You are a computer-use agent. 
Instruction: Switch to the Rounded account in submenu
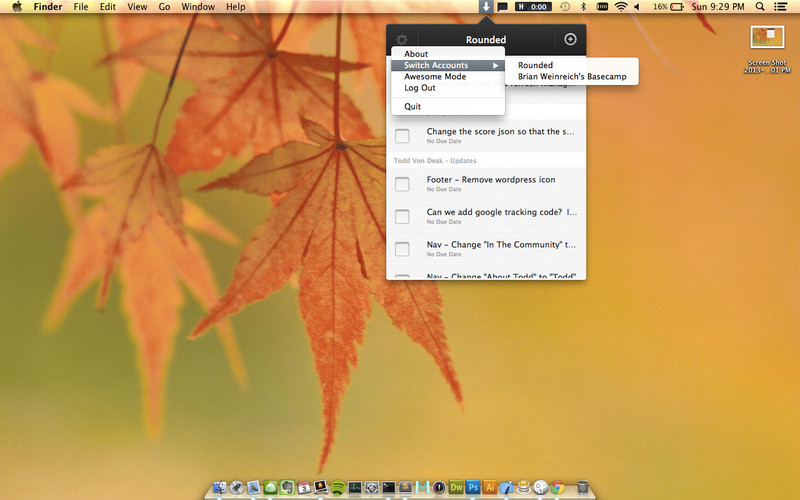pos(571,65)
